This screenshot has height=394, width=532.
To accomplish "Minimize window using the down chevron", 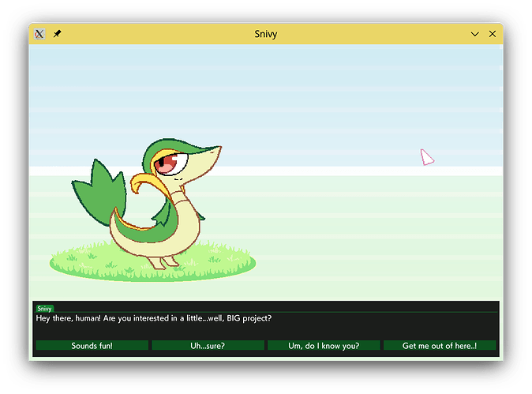I will [475, 34].
